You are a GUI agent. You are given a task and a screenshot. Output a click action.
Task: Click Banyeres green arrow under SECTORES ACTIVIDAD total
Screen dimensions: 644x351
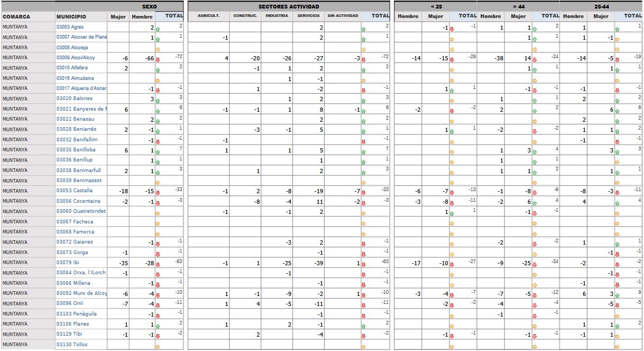point(363,111)
